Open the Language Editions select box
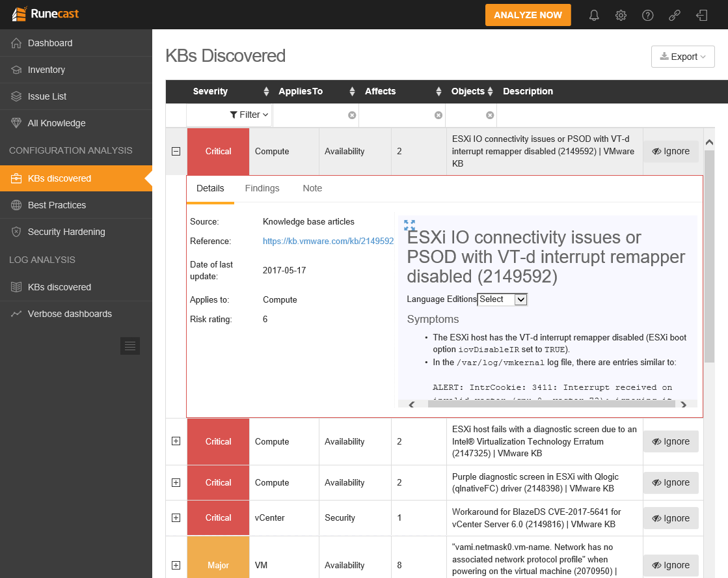 pyautogui.click(x=502, y=299)
